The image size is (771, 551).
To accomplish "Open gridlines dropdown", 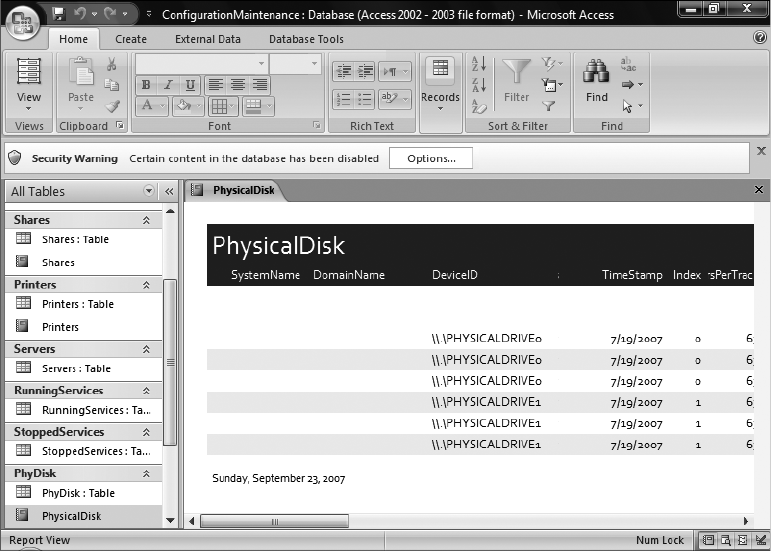I will (223, 106).
